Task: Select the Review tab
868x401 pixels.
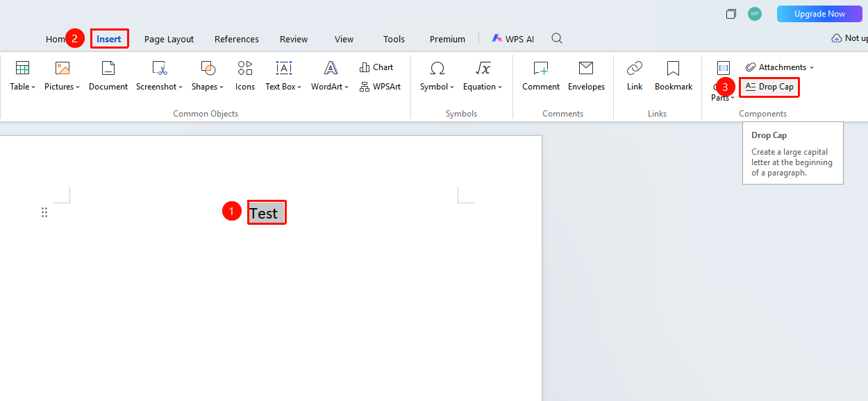Action: 294,40
